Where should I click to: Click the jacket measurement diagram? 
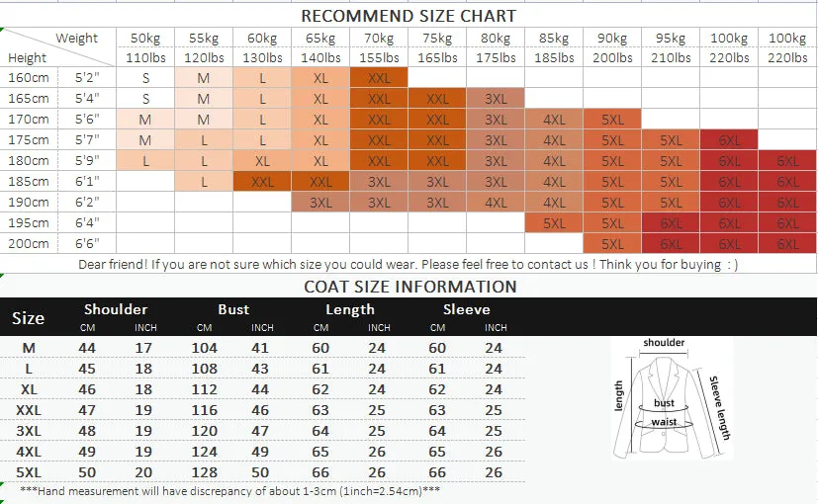[672, 398]
